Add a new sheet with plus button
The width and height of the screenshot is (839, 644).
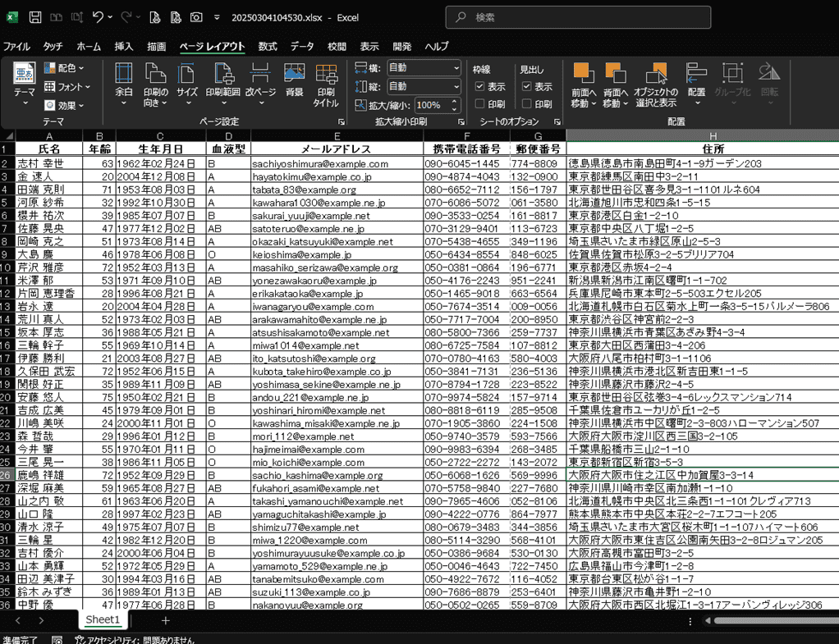point(165,621)
